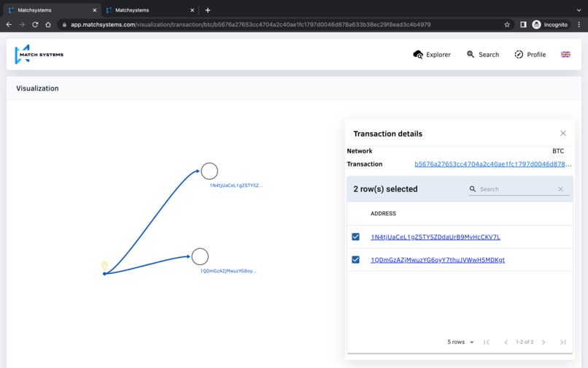Screen dimensions: 588x368
Task: Open the Profile page
Action: click(x=530, y=55)
